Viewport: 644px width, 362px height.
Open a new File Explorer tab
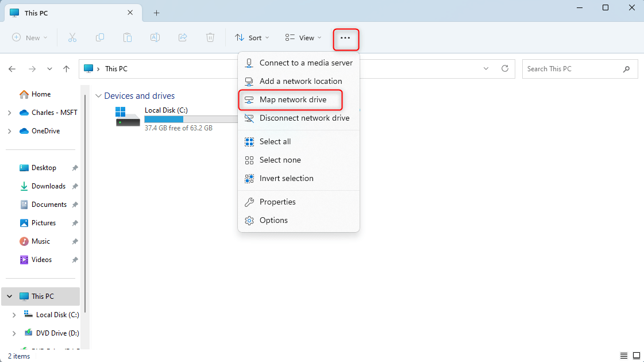[156, 12]
